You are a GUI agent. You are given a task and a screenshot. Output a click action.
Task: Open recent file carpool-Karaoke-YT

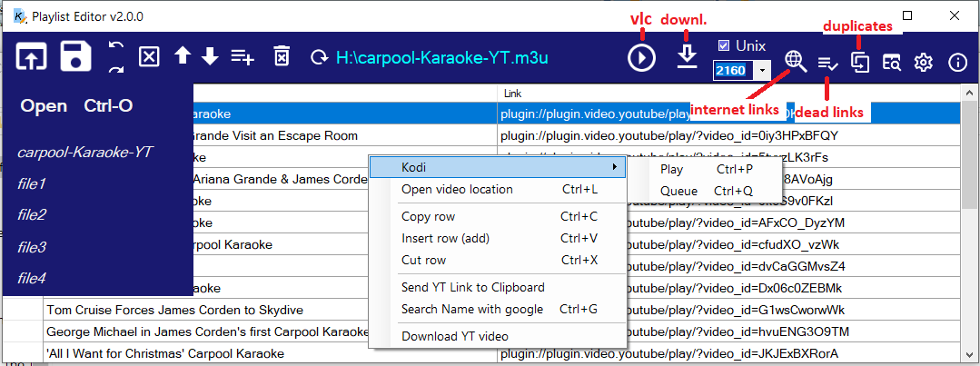[x=85, y=153]
